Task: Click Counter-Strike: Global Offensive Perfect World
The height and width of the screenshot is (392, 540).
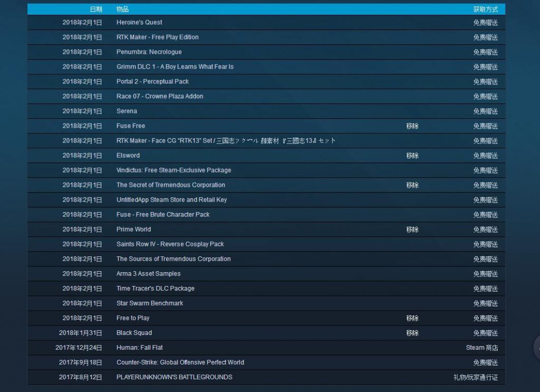Action: tap(180, 363)
